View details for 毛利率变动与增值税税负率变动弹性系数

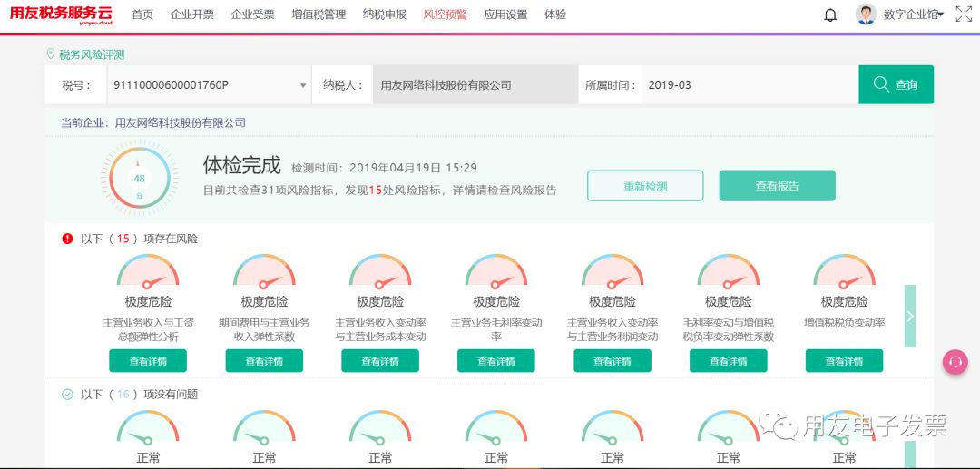pyautogui.click(x=728, y=361)
